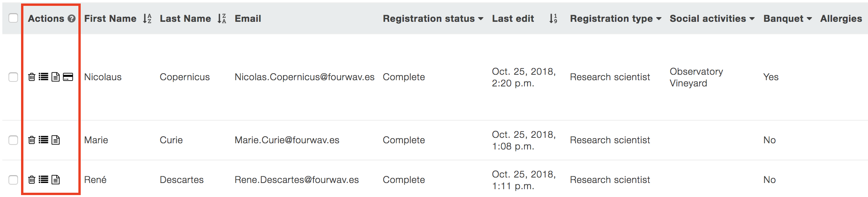
Task: Click document icon for René Descartes
Action: point(56,180)
